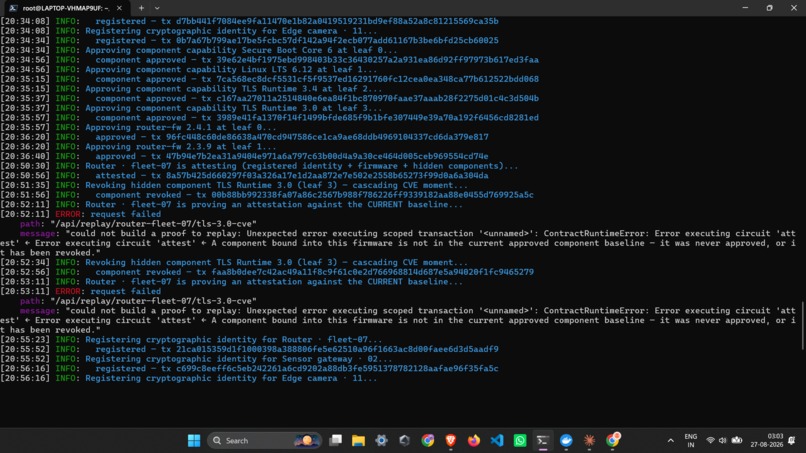
Task: Click "Approving component capability TLS Runtime 3.4" line
Action: [233, 89]
